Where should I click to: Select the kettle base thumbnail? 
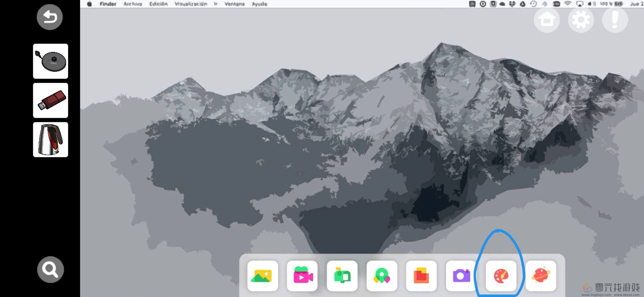(x=51, y=61)
